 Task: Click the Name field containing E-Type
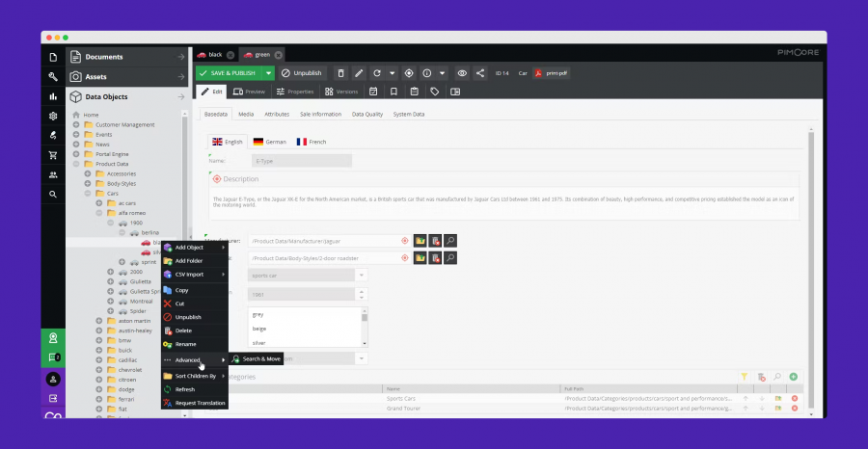point(302,161)
